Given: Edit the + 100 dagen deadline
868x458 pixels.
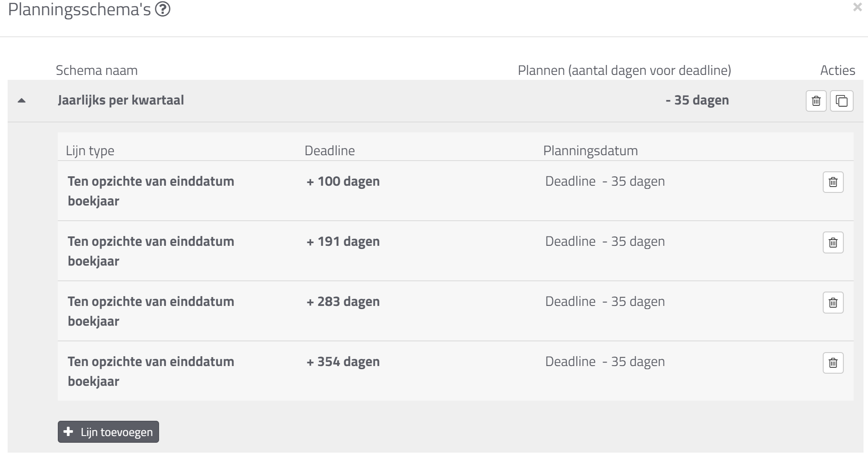Looking at the screenshot, I should point(343,181).
